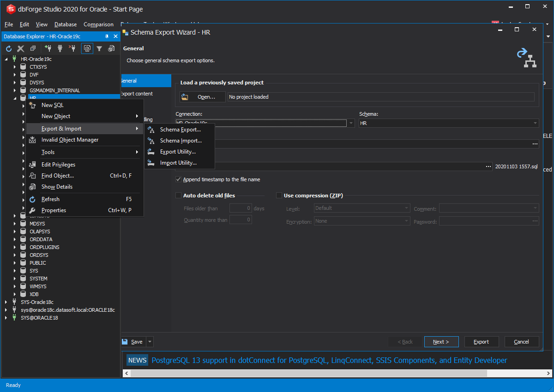Image resolution: width=554 pixels, height=392 pixels.
Task: Uncheck Append timestamp to the file name
Action: (178, 179)
